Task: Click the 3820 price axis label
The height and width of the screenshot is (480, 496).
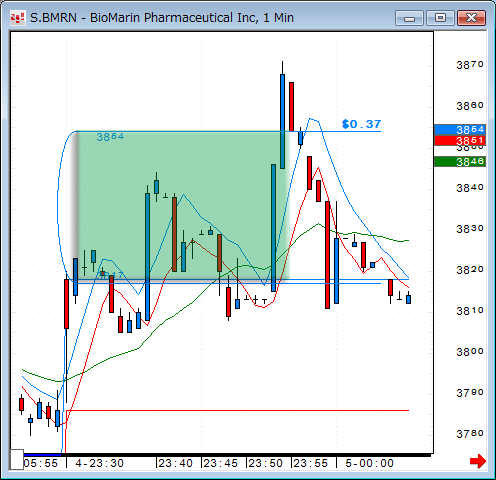Action: point(470,270)
